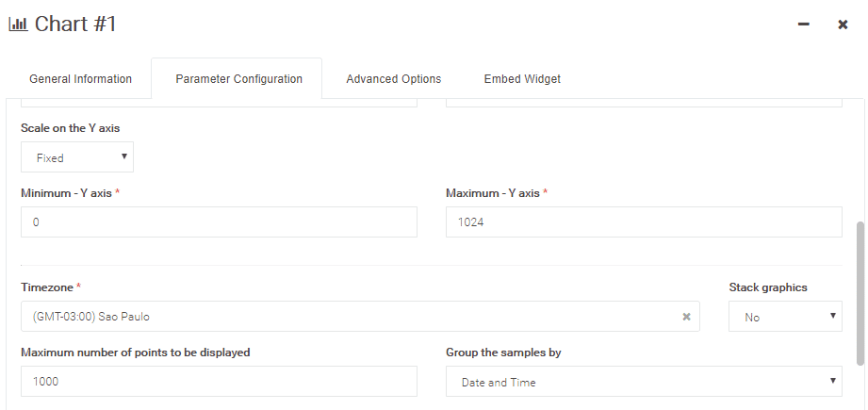The image size is (868, 410).
Task: Focus the Maximum number of points field
Action: [x=219, y=382]
